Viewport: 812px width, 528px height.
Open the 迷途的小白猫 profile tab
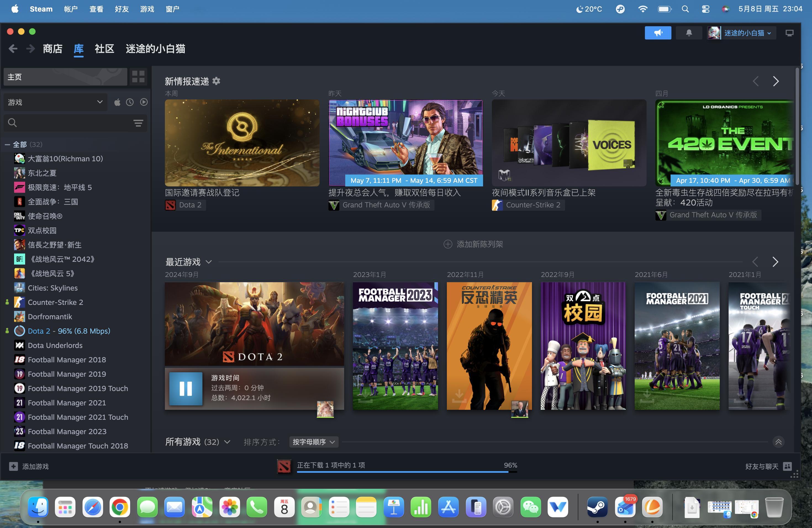click(x=155, y=49)
